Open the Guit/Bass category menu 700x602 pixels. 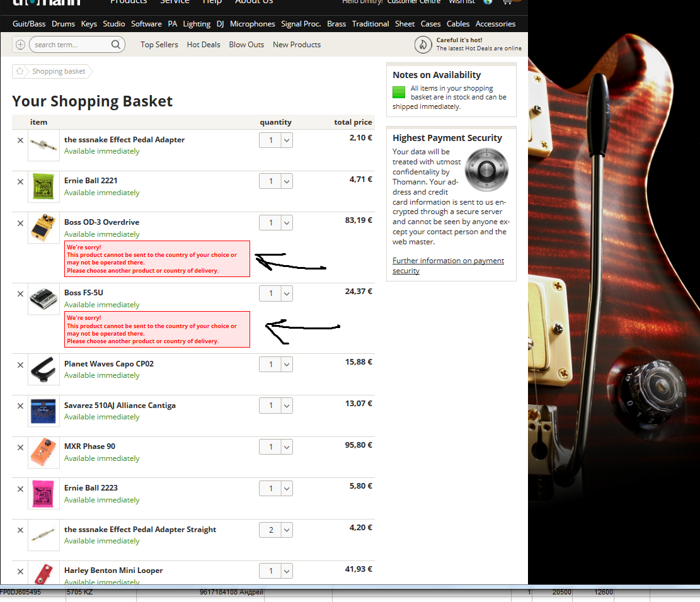[x=29, y=24]
